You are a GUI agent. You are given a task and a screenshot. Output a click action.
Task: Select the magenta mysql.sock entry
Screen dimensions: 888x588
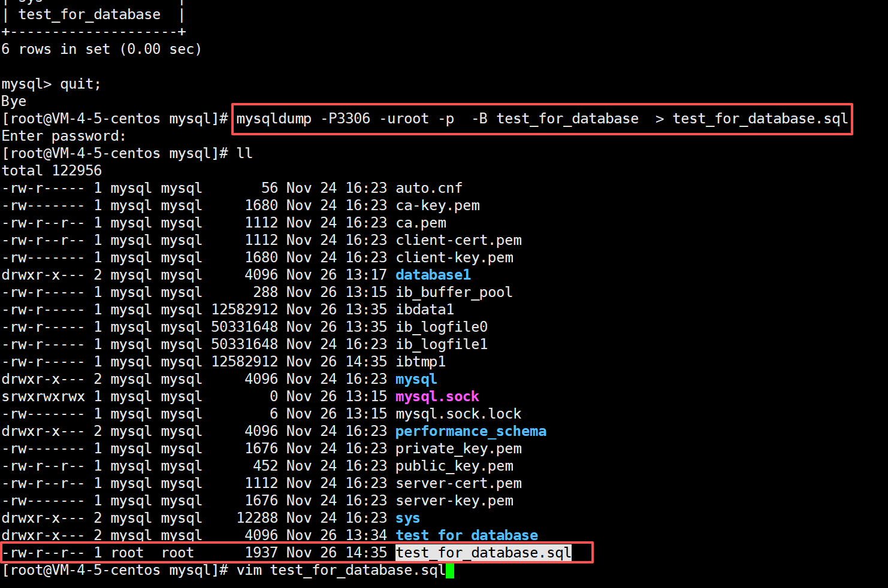tap(437, 396)
